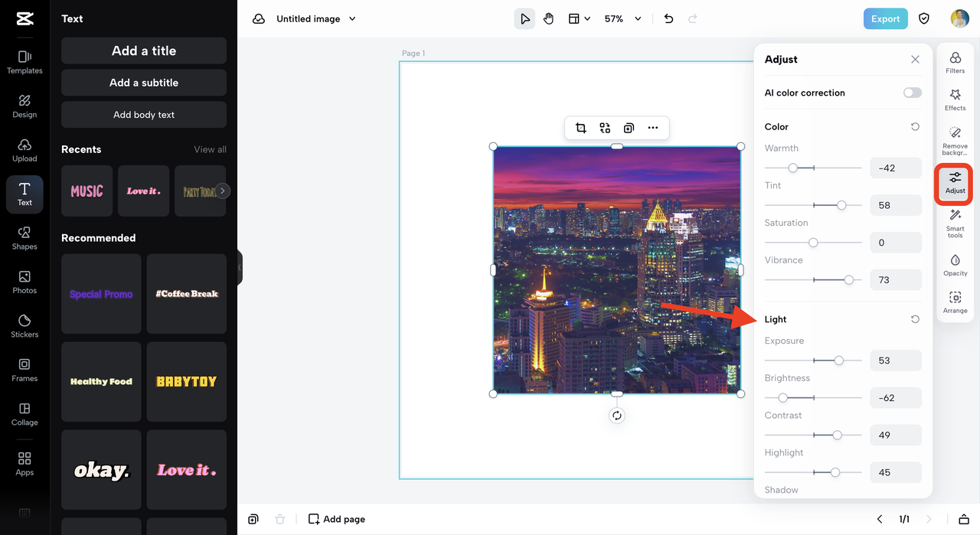Select the hand pan tool
Viewport: 980px width, 535px height.
click(x=549, y=19)
